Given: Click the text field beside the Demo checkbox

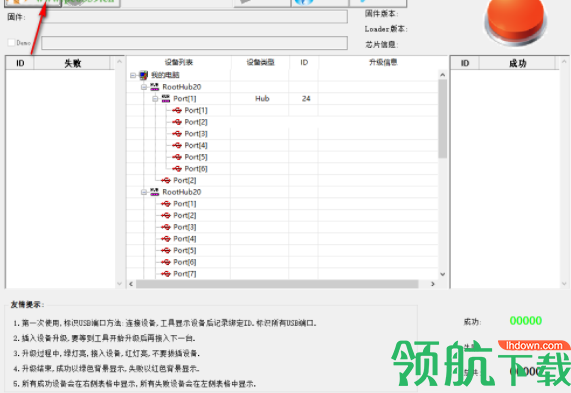Looking at the screenshot, I should [194, 43].
